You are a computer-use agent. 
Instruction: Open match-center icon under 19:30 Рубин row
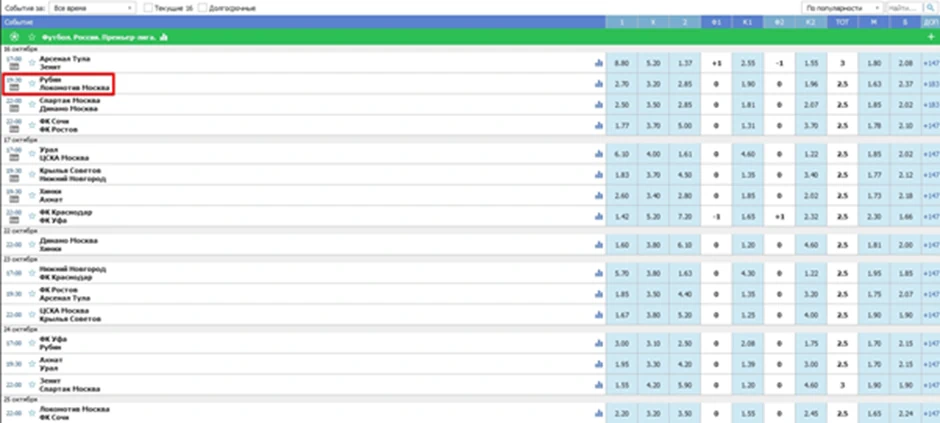pos(14,88)
